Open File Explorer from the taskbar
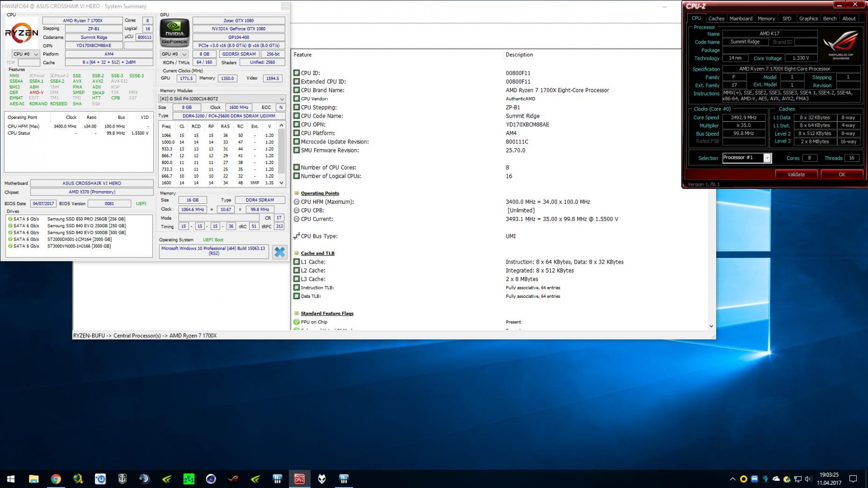 coord(34,479)
